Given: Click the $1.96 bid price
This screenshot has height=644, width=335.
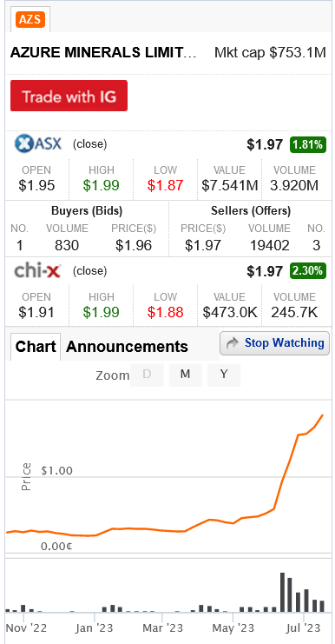Looking at the screenshot, I should 134,246.
